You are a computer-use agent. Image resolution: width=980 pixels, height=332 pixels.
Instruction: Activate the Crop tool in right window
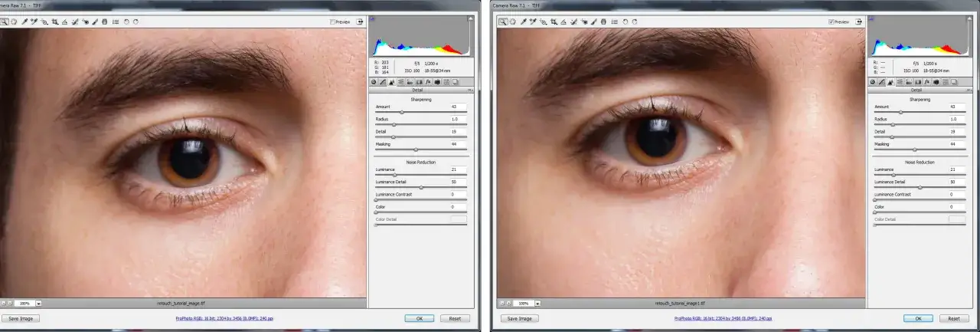click(554, 21)
